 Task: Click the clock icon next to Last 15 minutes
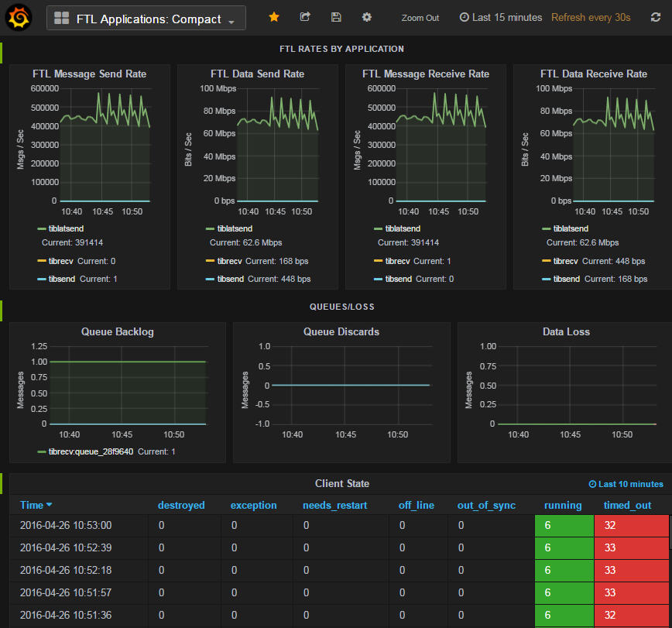(465, 16)
